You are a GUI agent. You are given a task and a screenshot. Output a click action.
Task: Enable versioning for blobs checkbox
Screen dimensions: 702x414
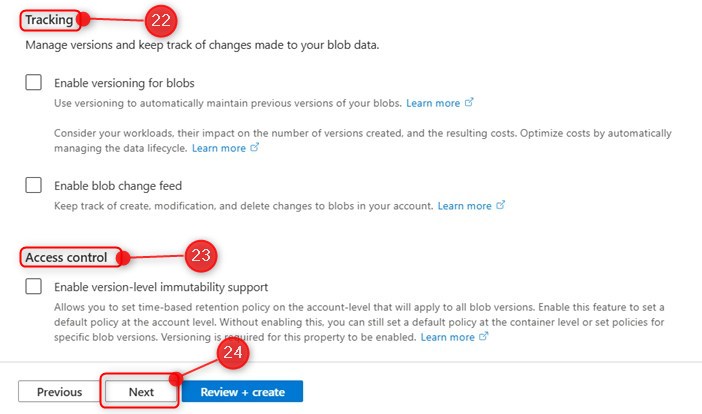point(34,83)
